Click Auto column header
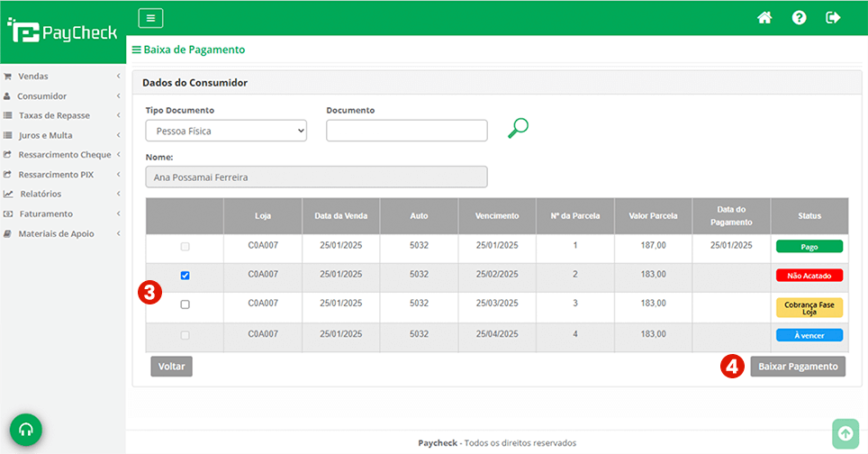This screenshot has width=868, height=454. pos(419,216)
